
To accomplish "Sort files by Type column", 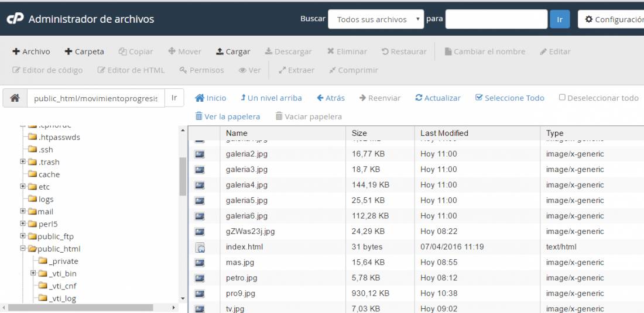I will pyautogui.click(x=554, y=133).
